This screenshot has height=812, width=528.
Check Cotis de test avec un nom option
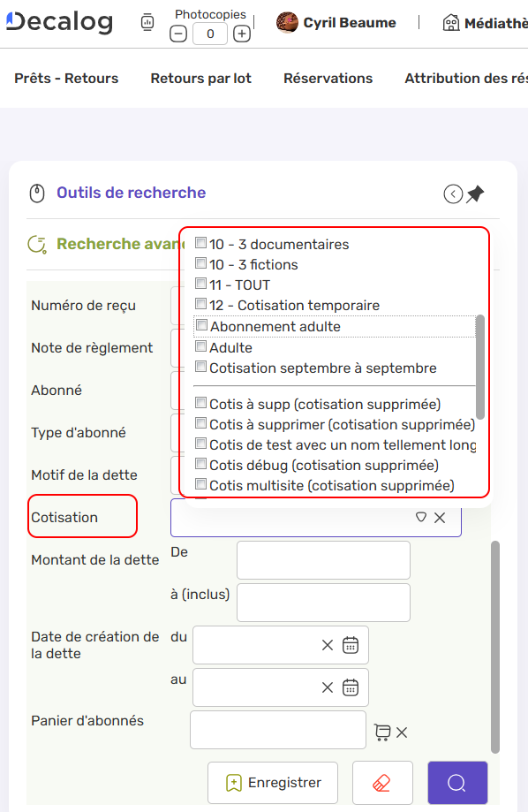coord(200,444)
